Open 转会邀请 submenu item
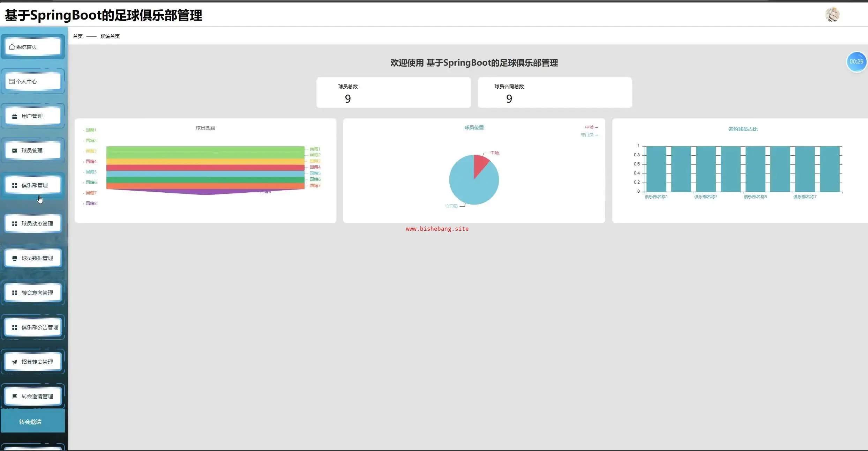Screen dimensions: 868x451 tap(31, 422)
